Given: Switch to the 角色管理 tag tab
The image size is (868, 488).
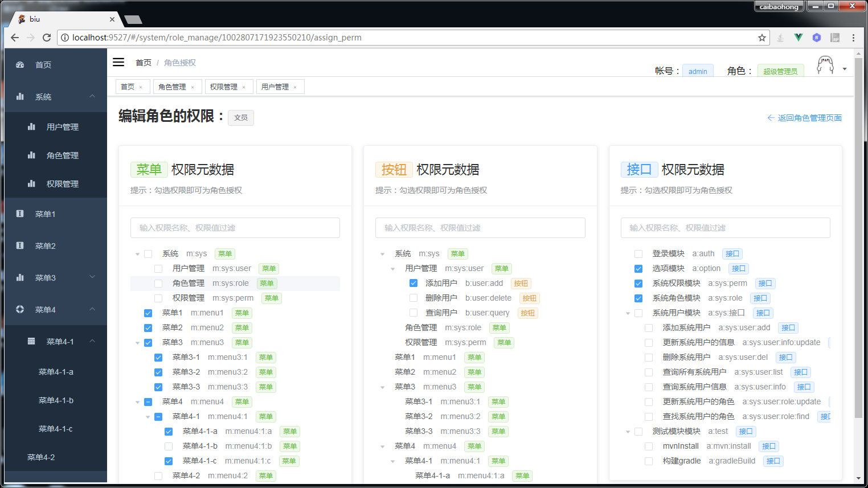Looking at the screenshot, I should tap(173, 87).
